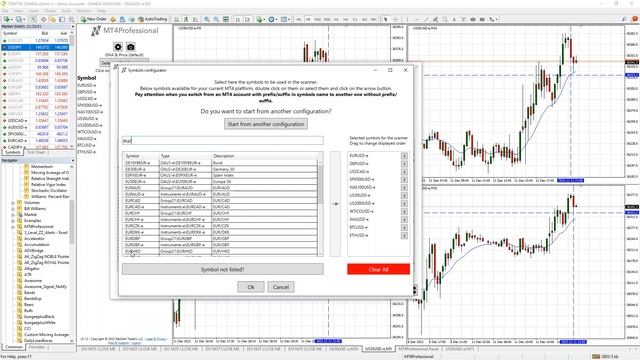Select Custom Moving Average in Navigator
This screenshot has width=640, height=360.
[47, 334]
